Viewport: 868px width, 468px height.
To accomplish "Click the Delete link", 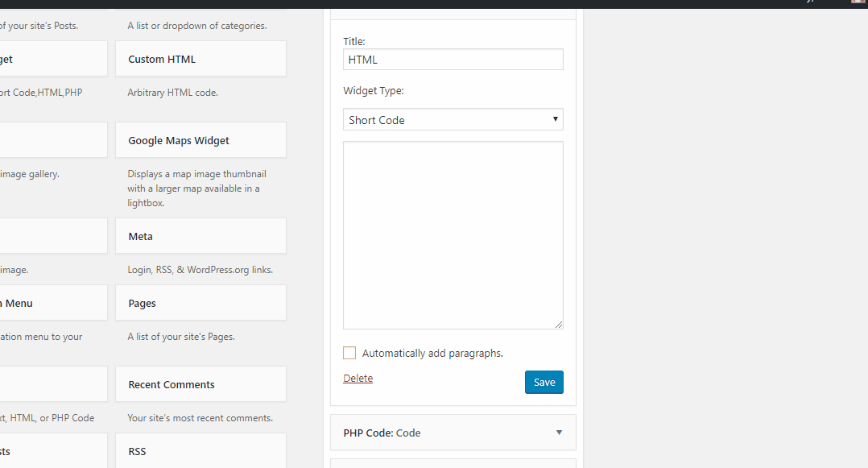I will pos(358,379).
